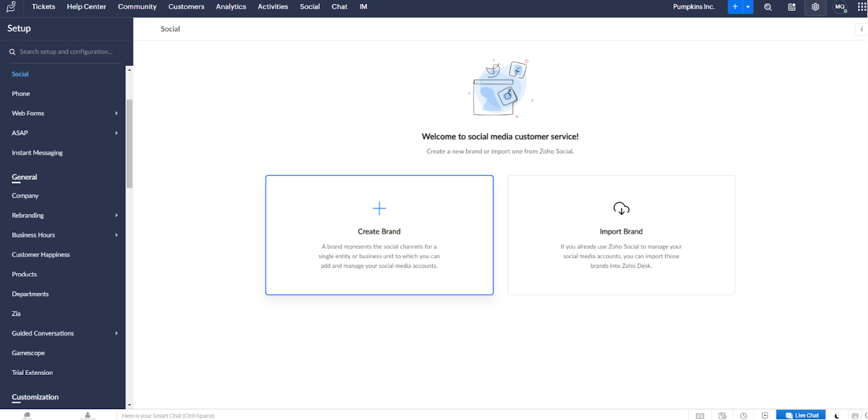Switch to the Tickets tab
The height and width of the screenshot is (420, 868).
(x=43, y=7)
